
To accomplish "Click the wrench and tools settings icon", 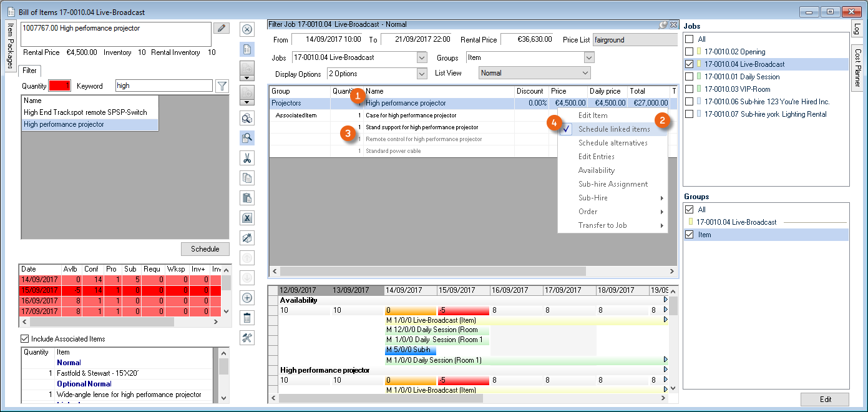I will pos(246,338).
